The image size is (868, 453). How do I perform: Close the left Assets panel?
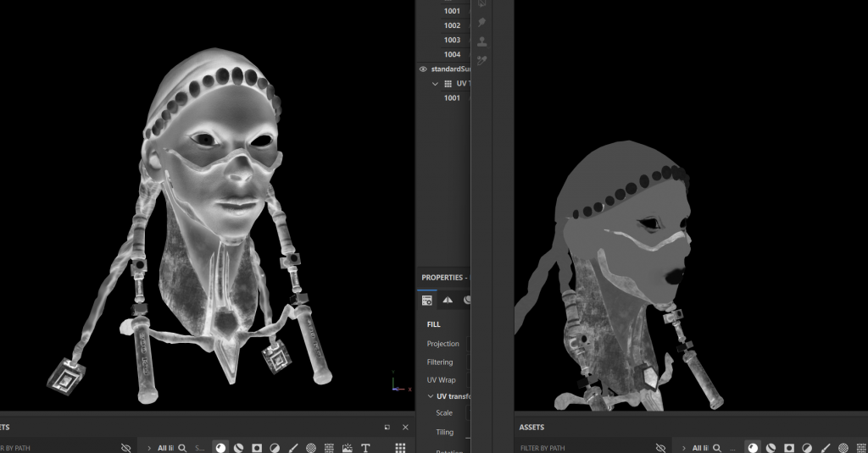(405, 428)
